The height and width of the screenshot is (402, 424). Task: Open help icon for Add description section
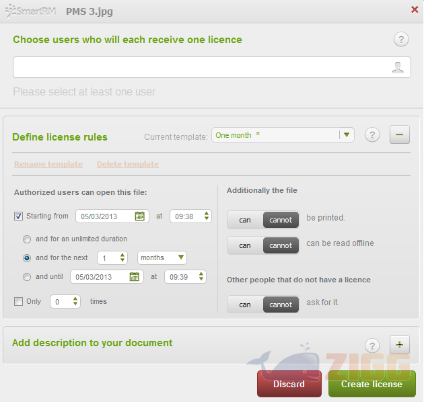[x=372, y=346]
